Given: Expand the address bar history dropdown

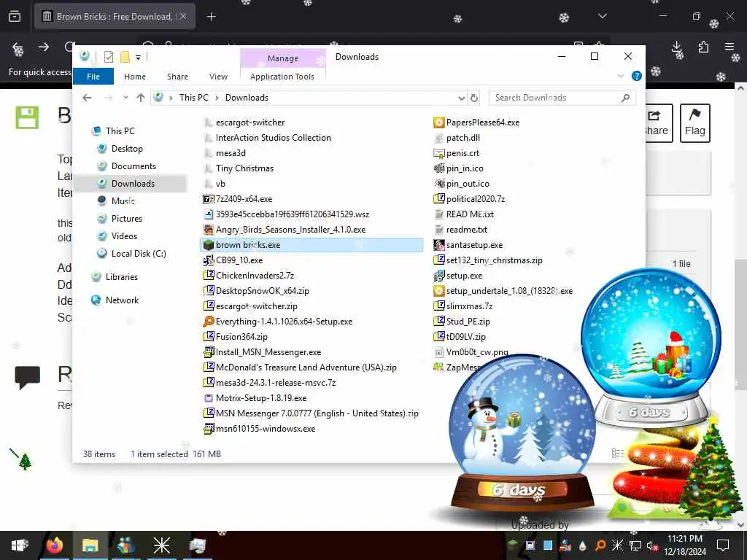Looking at the screenshot, I should pyautogui.click(x=461, y=98).
